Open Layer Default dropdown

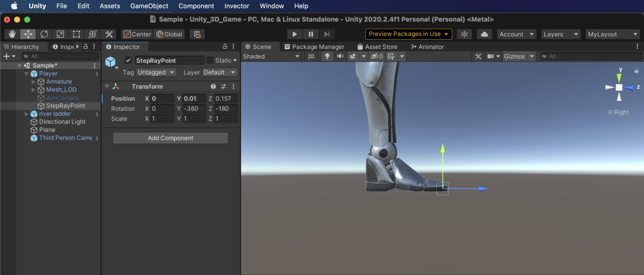pos(219,72)
